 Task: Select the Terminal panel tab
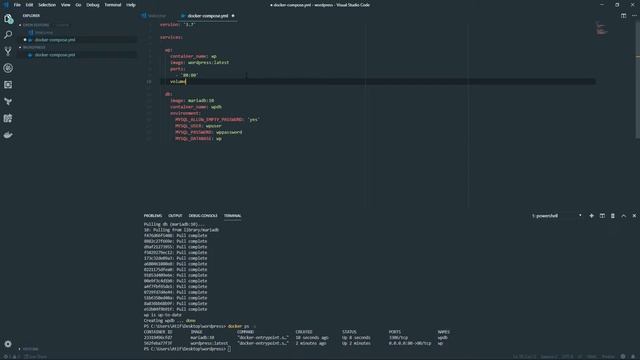coord(233,216)
